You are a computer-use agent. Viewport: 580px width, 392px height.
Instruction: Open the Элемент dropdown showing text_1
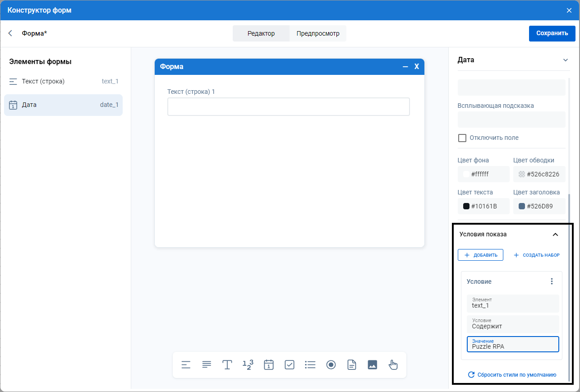(x=513, y=304)
